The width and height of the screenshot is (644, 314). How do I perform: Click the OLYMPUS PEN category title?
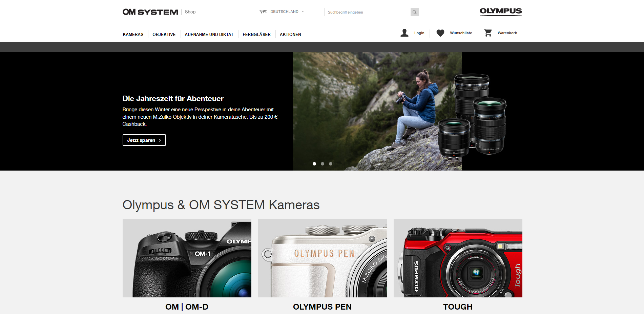click(323, 307)
